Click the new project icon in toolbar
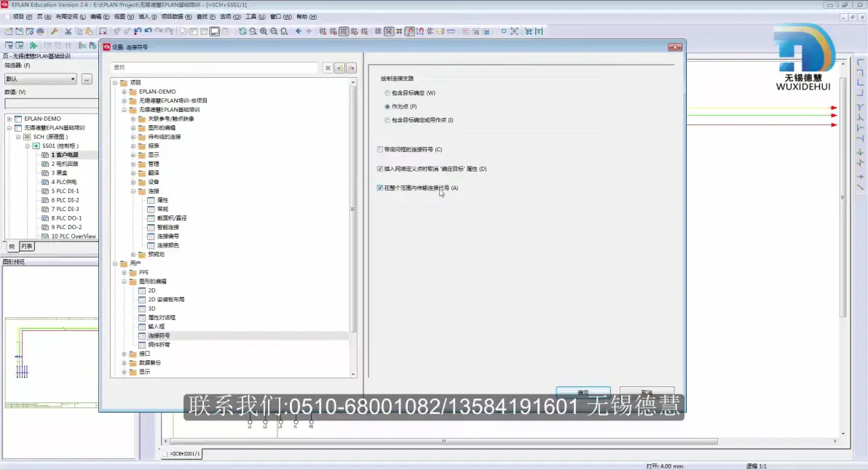Screen dimensions: 868x470 (x=9, y=31)
